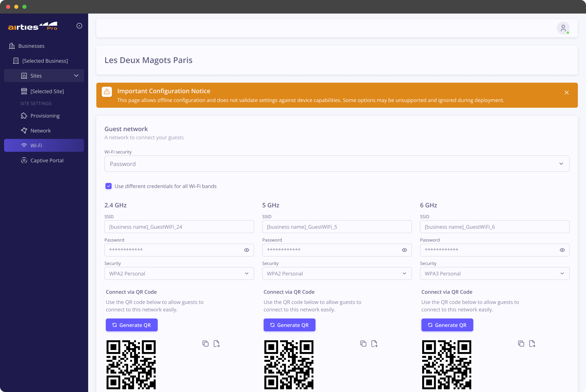586x392 pixels.
Task: Open the [Selected Site] sidebar item
Action: pos(44,91)
